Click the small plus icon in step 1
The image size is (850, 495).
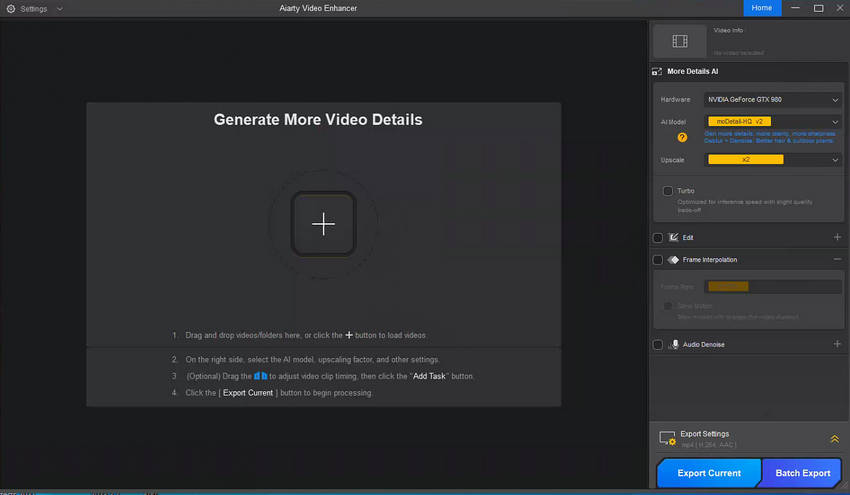(349, 335)
